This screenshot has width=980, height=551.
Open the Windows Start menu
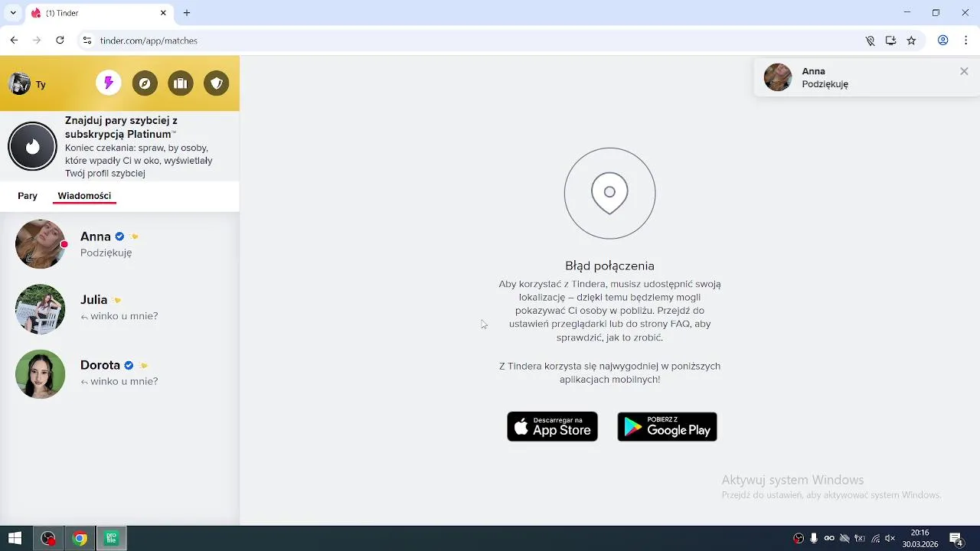pyautogui.click(x=15, y=539)
